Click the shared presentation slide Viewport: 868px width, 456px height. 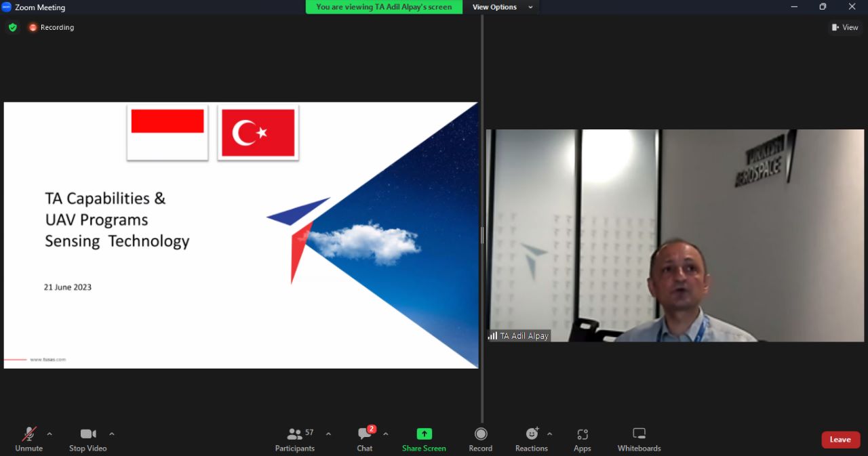[x=241, y=235]
